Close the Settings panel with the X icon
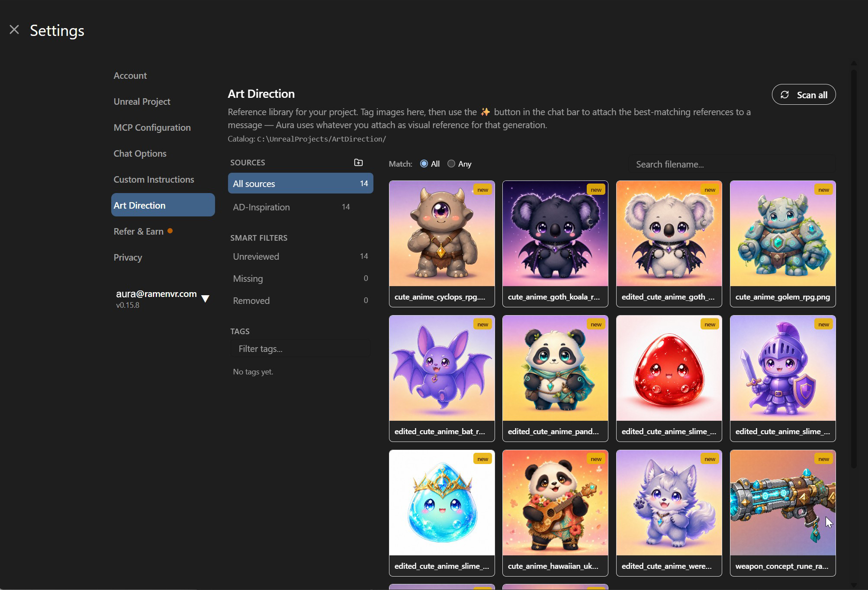 (x=14, y=29)
